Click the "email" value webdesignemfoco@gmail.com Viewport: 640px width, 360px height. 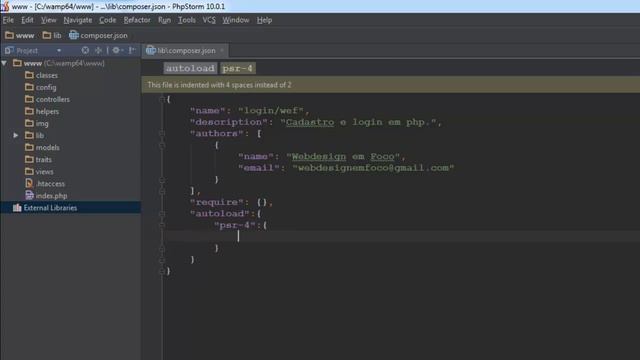(x=373, y=168)
